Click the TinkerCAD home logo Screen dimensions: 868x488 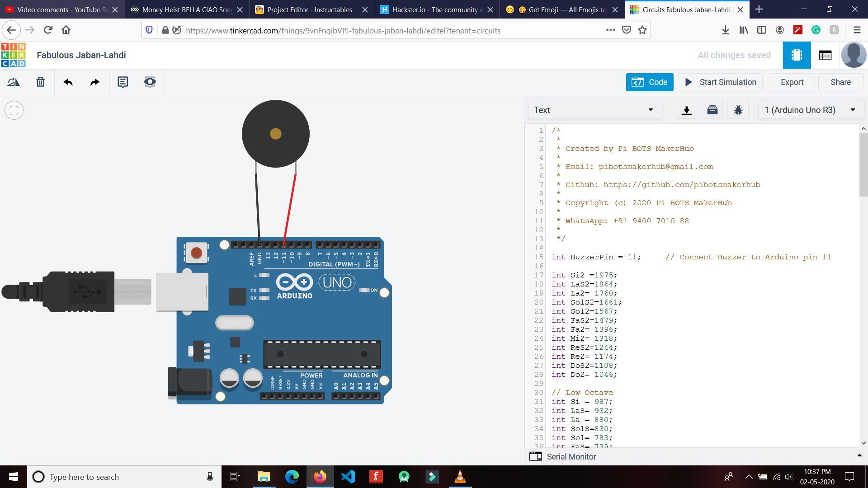[13, 55]
